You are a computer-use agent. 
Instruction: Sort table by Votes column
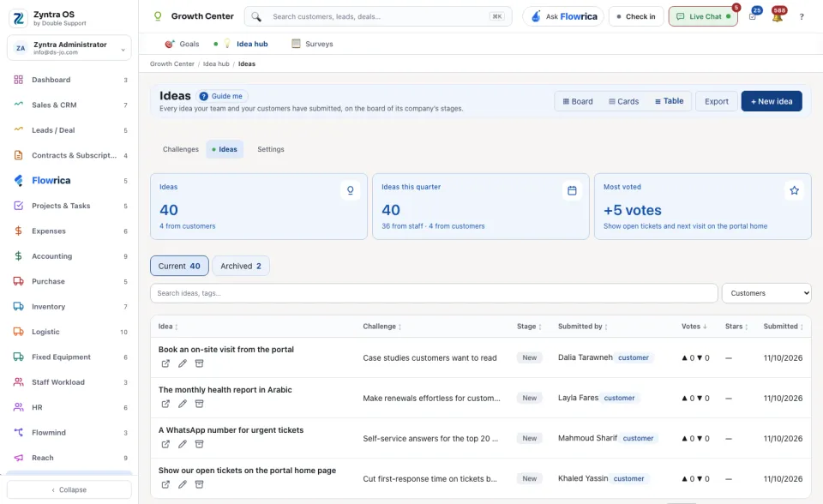694,327
